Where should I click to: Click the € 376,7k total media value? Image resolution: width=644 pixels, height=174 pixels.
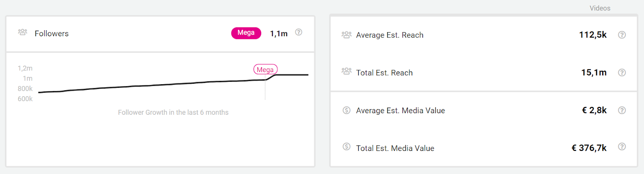(589, 148)
